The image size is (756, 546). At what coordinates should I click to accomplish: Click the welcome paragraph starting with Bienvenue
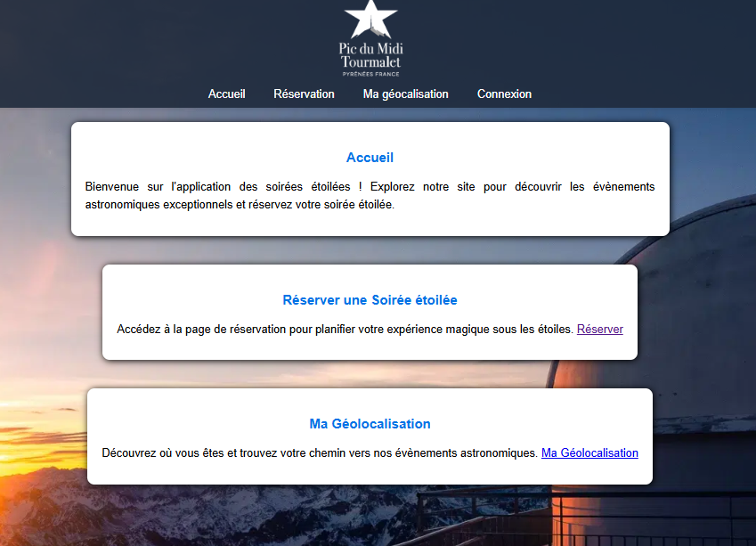coord(370,195)
